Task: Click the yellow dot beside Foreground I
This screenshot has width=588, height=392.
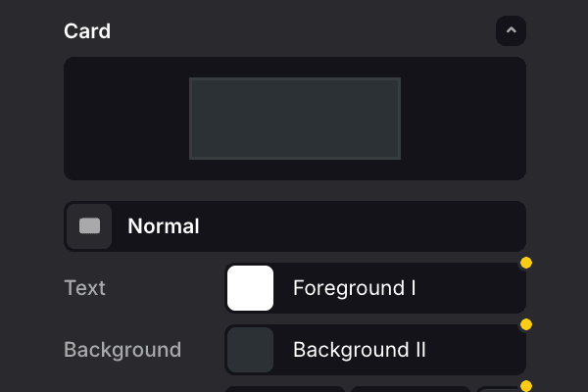Action: [526, 263]
